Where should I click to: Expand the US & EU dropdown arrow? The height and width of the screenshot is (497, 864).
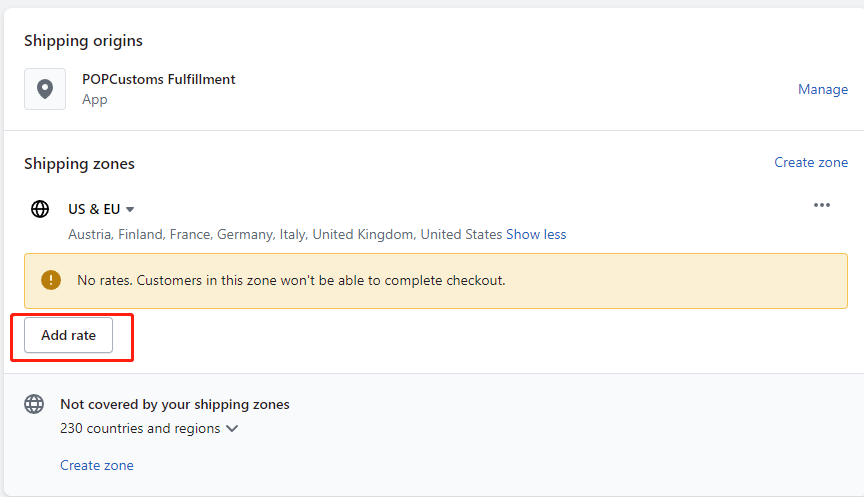tap(130, 209)
